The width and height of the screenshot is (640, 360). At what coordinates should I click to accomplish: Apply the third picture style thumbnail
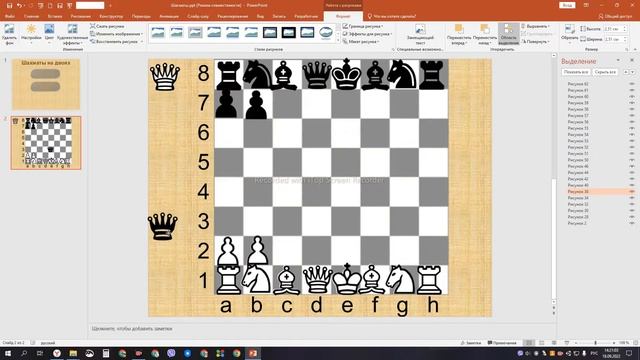tap(195, 32)
